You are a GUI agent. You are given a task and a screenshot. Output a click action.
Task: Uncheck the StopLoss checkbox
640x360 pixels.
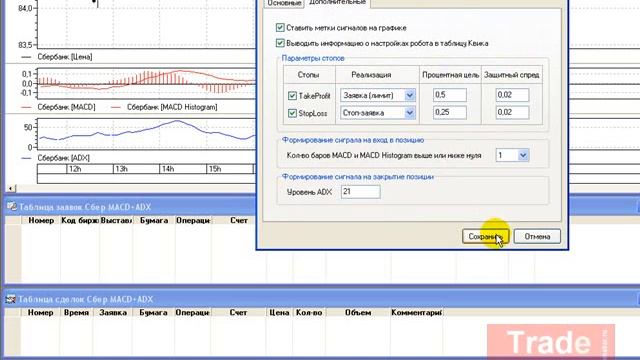(x=292, y=113)
